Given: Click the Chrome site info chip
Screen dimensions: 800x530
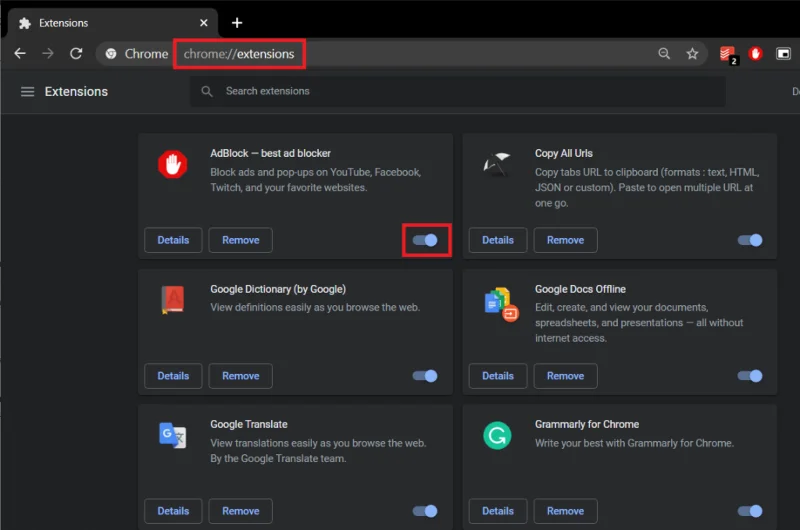Looking at the screenshot, I should tap(136, 54).
